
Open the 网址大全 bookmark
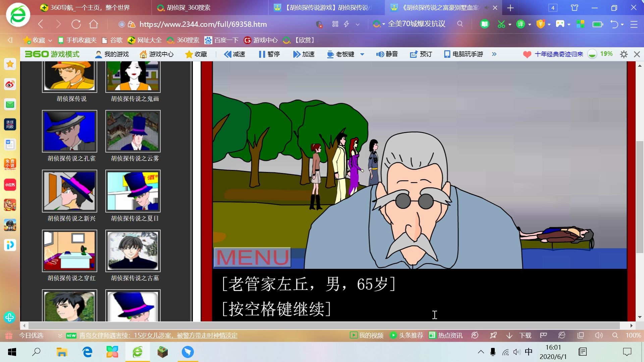click(x=145, y=40)
